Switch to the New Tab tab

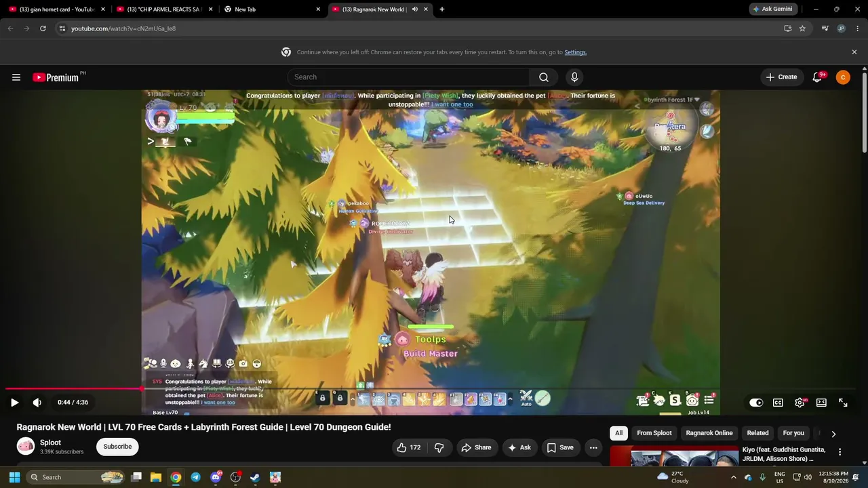(x=273, y=9)
